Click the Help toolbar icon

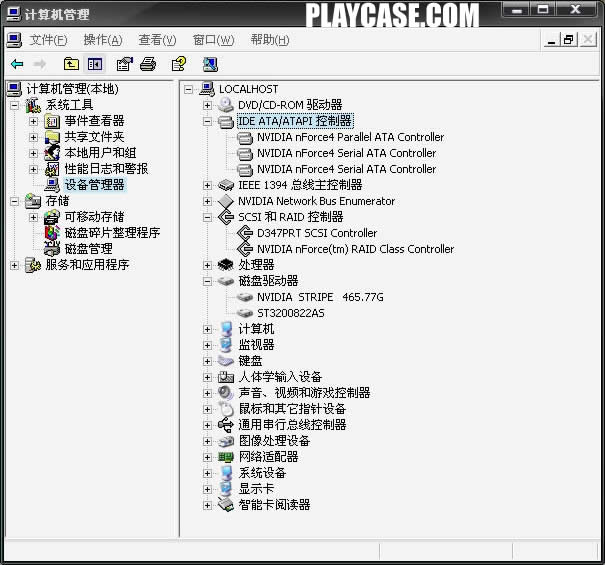click(x=179, y=64)
